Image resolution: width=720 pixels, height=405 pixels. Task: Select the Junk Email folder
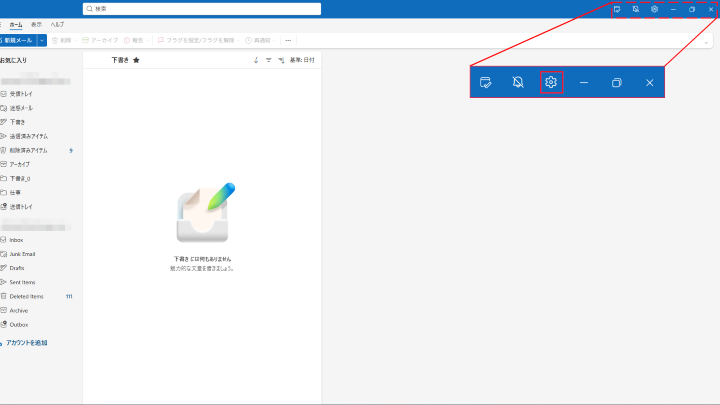[x=24, y=254]
